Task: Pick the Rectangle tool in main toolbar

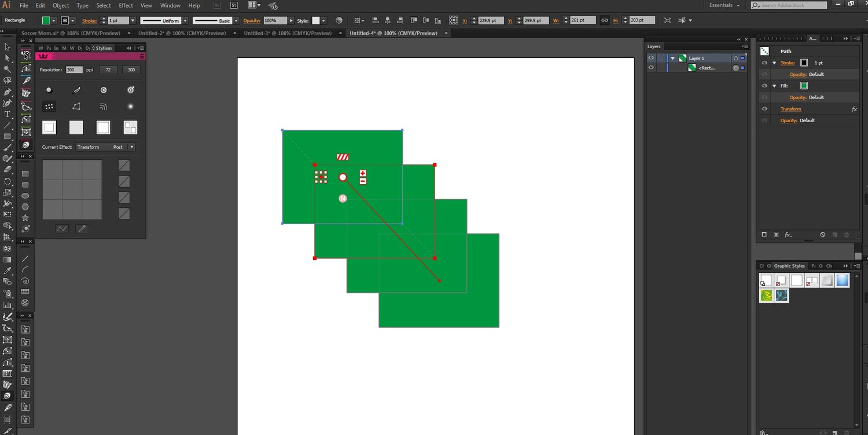Action: tap(8, 137)
